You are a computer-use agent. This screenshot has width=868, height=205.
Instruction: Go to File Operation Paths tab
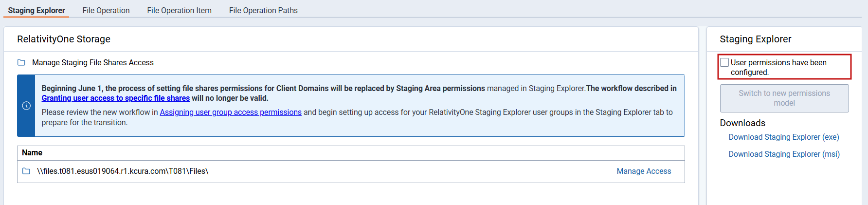pos(263,10)
